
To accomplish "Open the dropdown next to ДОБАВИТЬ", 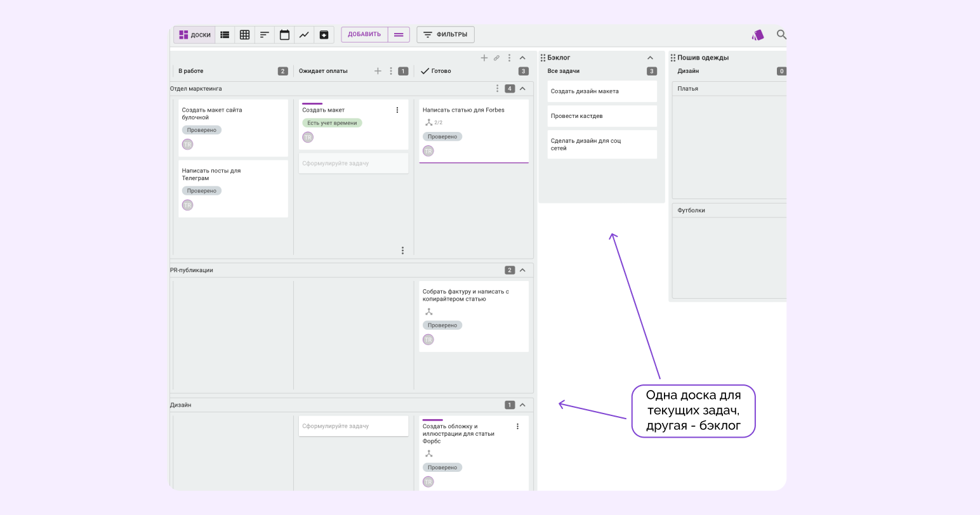I will [x=399, y=35].
